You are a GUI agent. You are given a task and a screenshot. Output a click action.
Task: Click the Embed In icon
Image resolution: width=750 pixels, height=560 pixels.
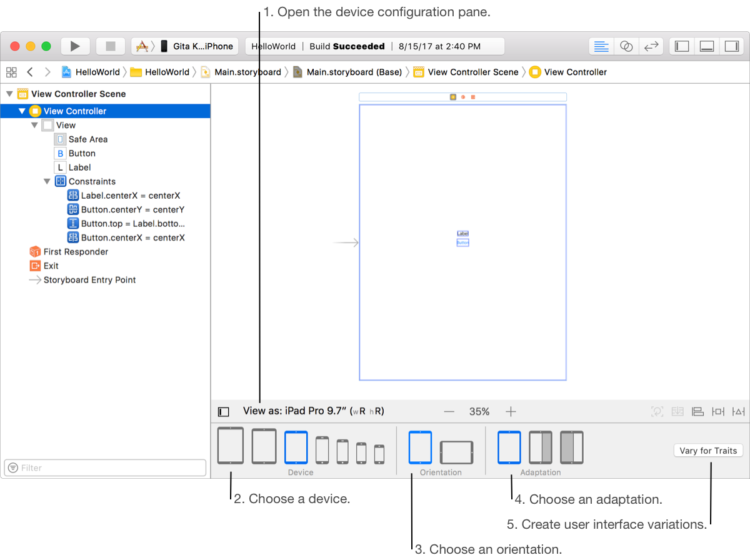tap(677, 411)
